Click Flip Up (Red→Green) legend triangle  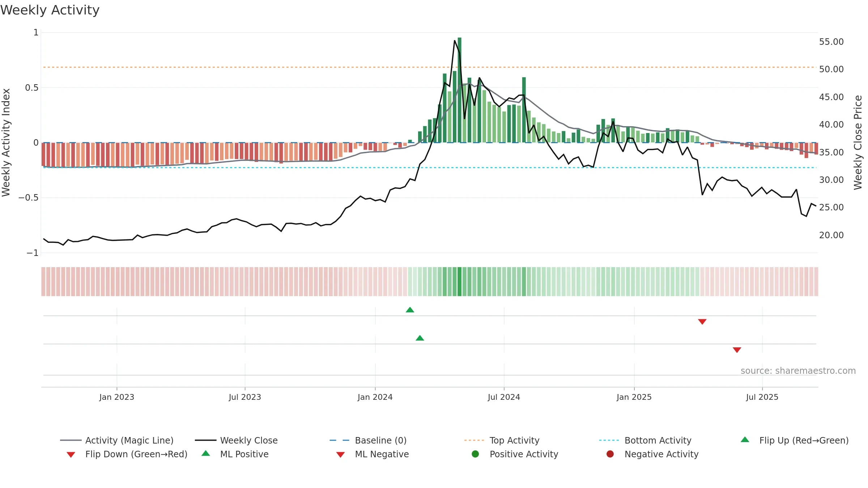(x=745, y=440)
